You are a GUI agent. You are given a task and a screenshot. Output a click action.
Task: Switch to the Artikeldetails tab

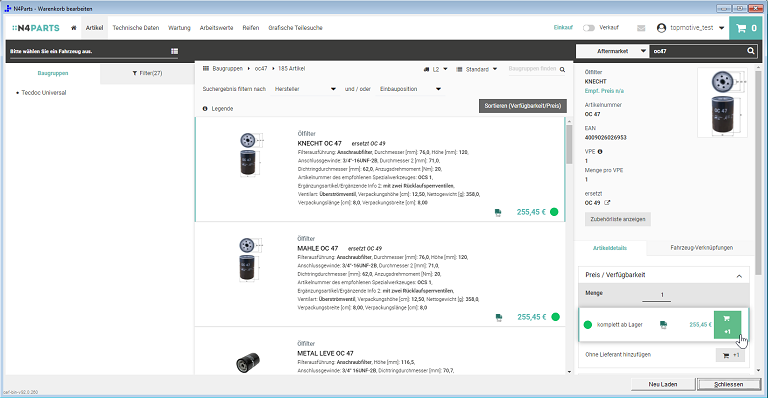pos(610,248)
